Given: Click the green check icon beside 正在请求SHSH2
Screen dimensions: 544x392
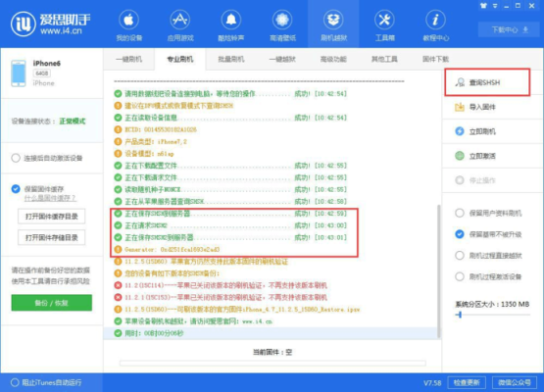Looking at the screenshot, I should tap(118, 225).
